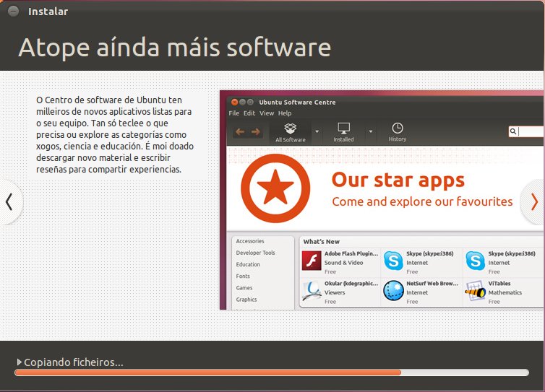Viewport: 545px width, 392px height.
Task: Minimize the Instalar window
Action: click(x=13, y=12)
